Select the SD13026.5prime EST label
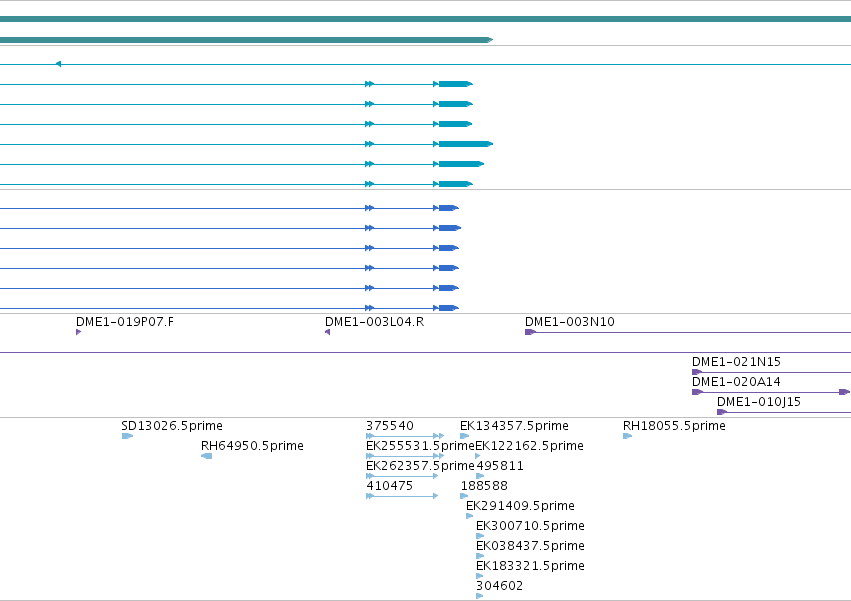Screen dimensions: 851x601 pos(172,426)
